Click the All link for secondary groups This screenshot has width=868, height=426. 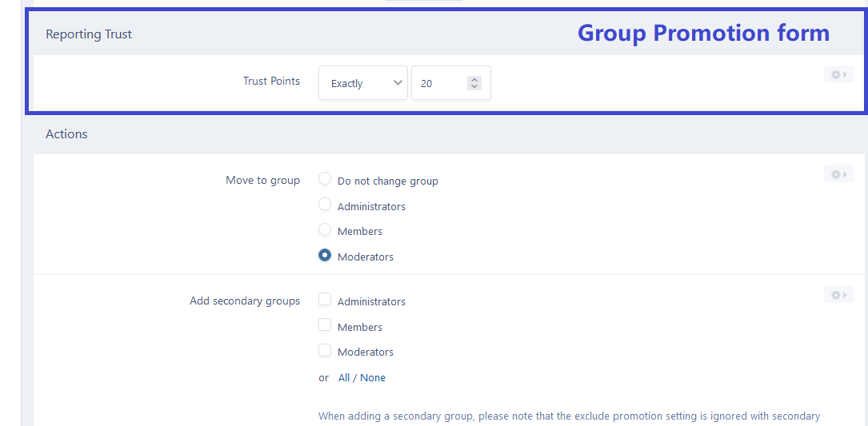click(344, 378)
